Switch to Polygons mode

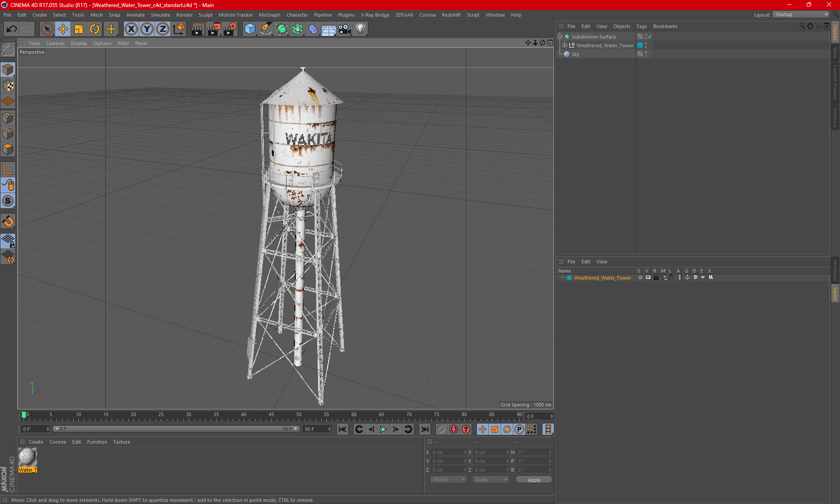pos(8,149)
